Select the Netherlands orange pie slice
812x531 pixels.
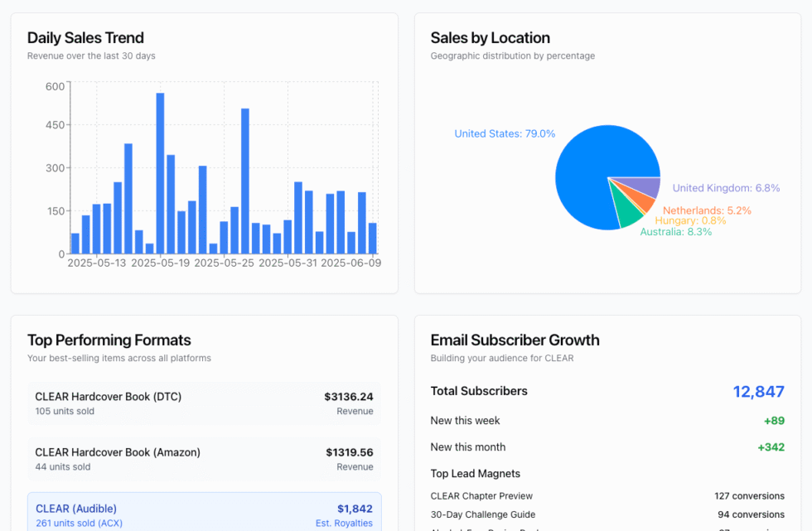(642, 201)
